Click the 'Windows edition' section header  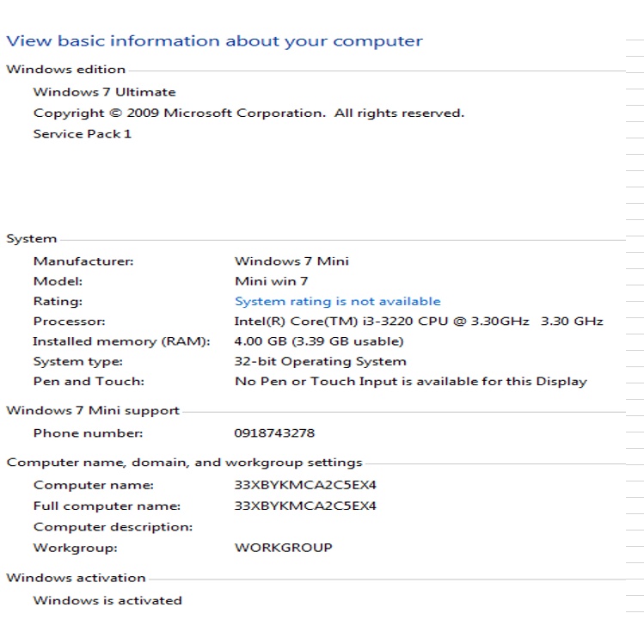[65, 70]
